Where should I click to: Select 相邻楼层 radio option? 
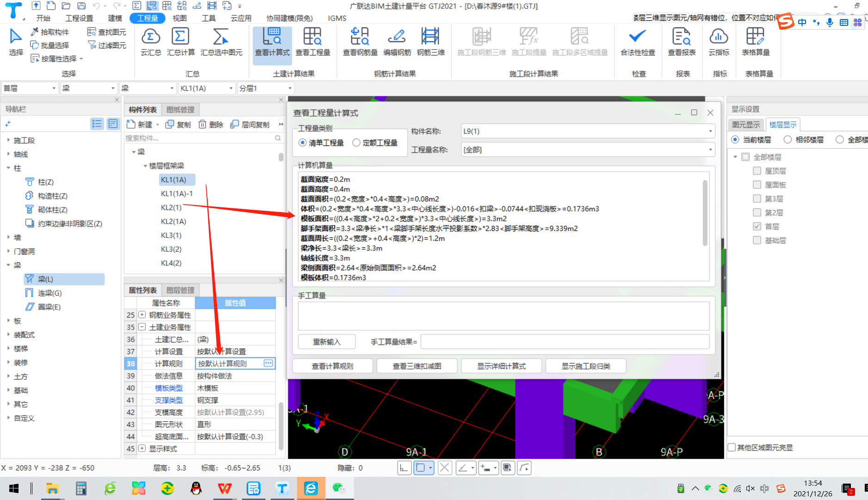point(787,140)
